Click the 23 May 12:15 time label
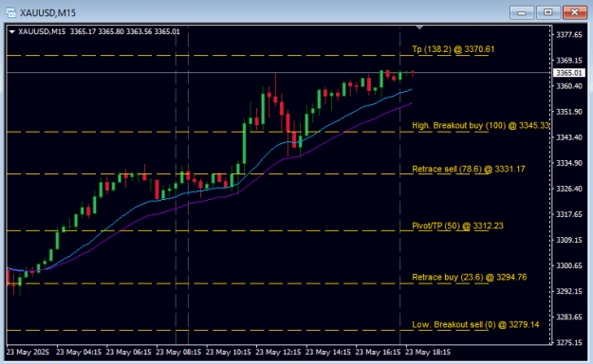This screenshot has width=593, height=364. pos(278,352)
